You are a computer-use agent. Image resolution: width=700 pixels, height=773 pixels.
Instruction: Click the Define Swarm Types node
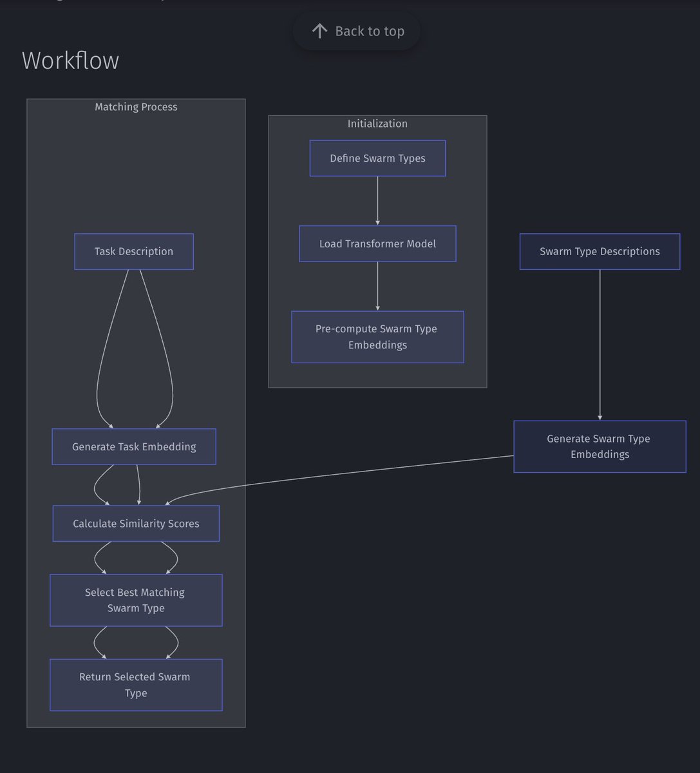coord(377,158)
